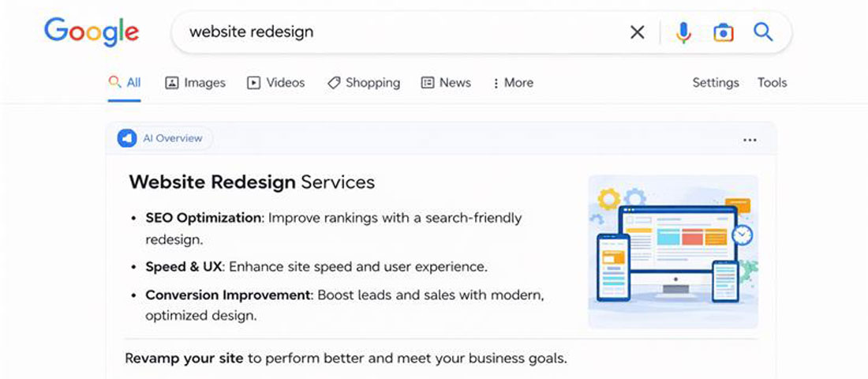Select the All tab
Viewport: 868px width, 379px height.
(125, 83)
